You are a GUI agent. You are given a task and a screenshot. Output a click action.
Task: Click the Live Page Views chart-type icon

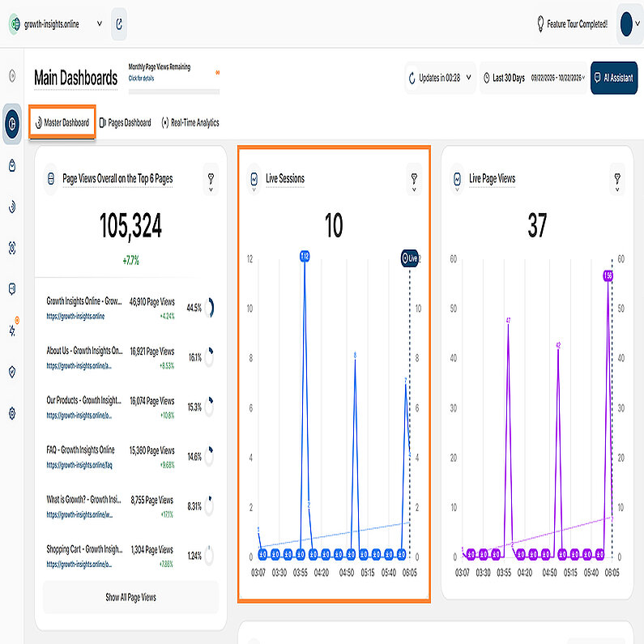(457, 180)
